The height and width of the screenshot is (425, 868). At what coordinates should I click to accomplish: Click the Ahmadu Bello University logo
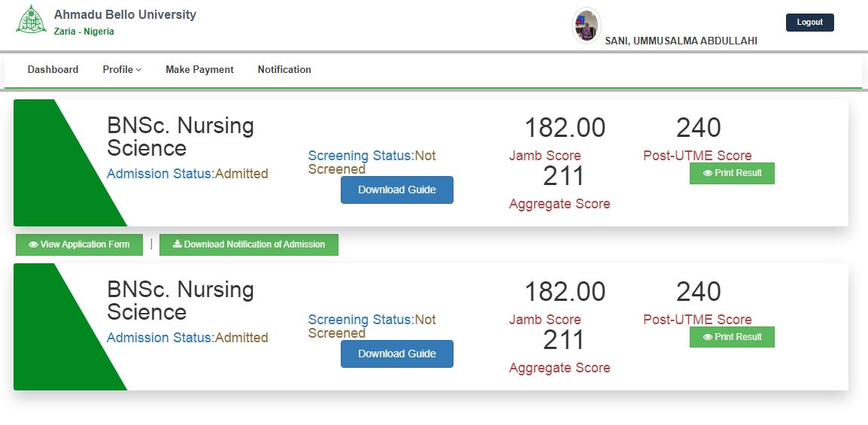(31, 20)
